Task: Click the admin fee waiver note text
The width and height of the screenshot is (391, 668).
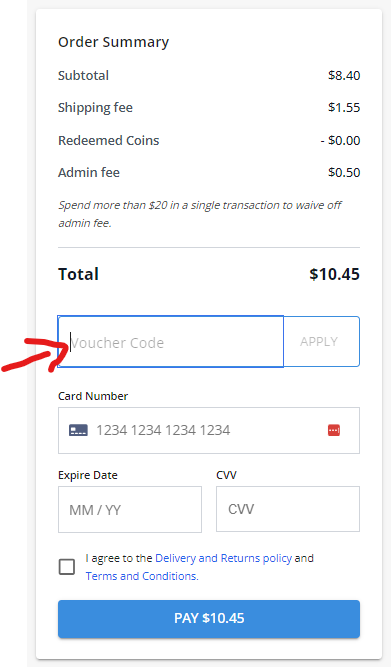Action: pyautogui.click(x=200, y=214)
